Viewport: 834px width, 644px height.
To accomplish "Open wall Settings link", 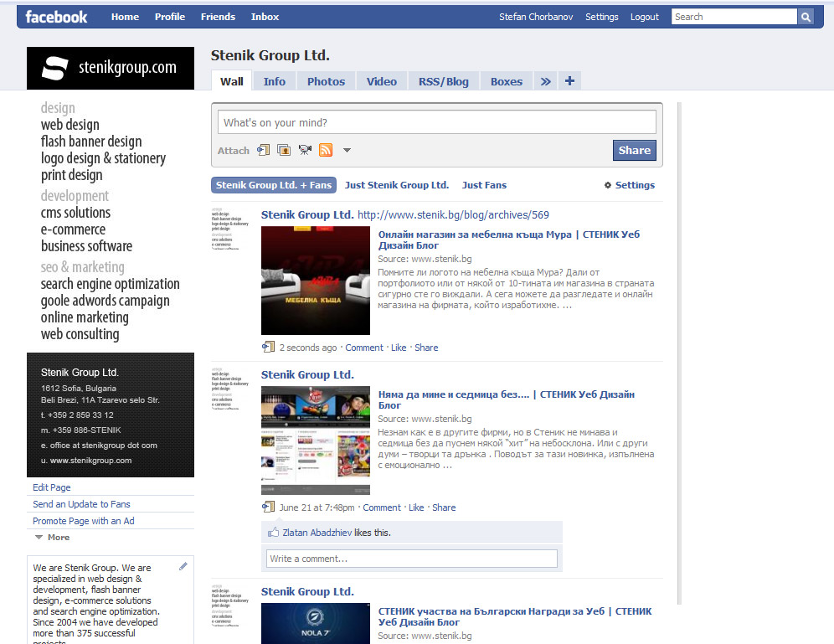I will (x=635, y=185).
